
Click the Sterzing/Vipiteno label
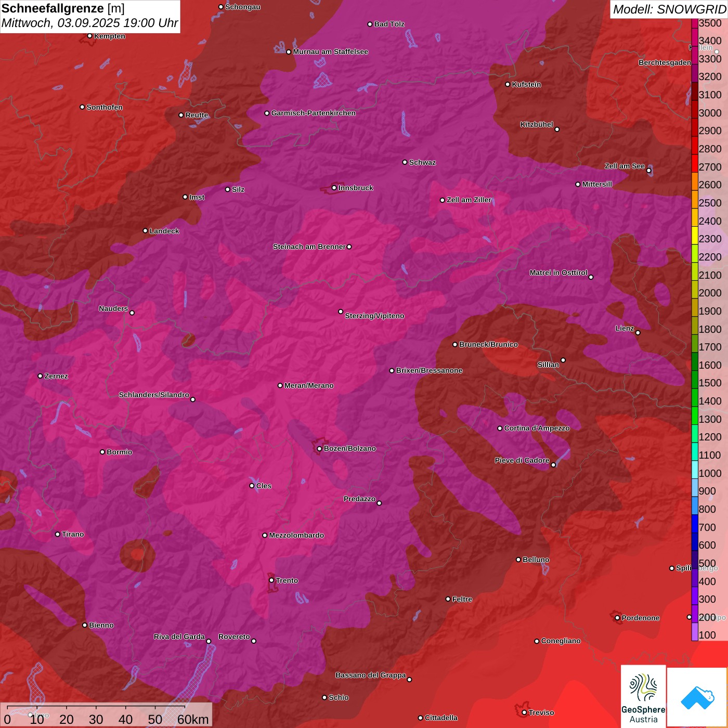[374, 316]
